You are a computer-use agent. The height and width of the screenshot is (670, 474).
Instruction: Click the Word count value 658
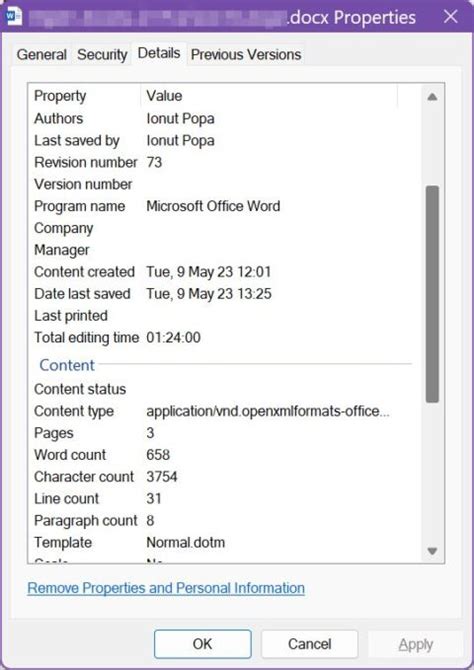coord(158,455)
